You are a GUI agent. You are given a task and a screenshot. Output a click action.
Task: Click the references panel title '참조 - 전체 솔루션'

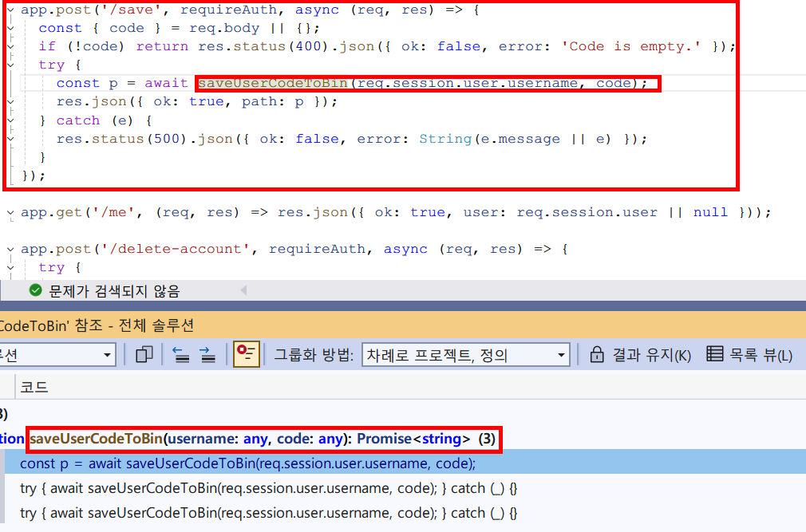pyautogui.click(x=135, y=325)
